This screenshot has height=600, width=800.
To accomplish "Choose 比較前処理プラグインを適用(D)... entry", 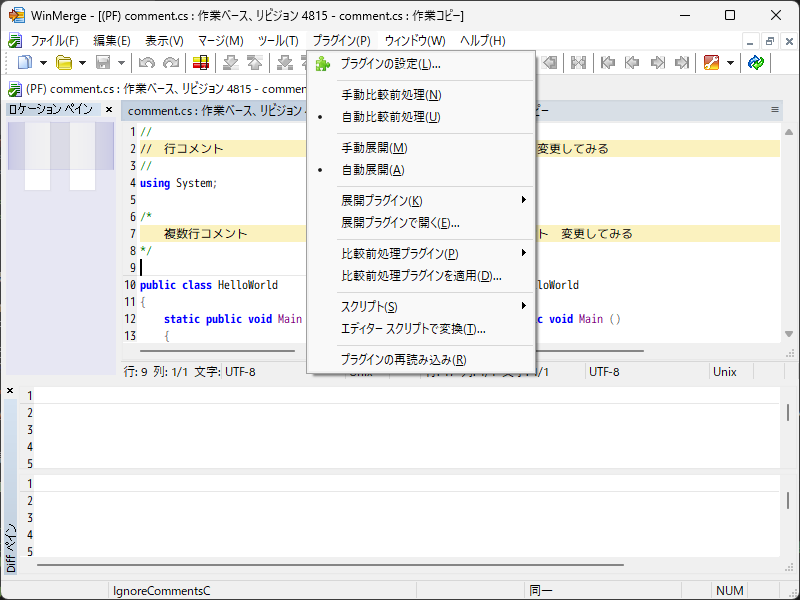I will pyautogui.click(x=421, y=276).
